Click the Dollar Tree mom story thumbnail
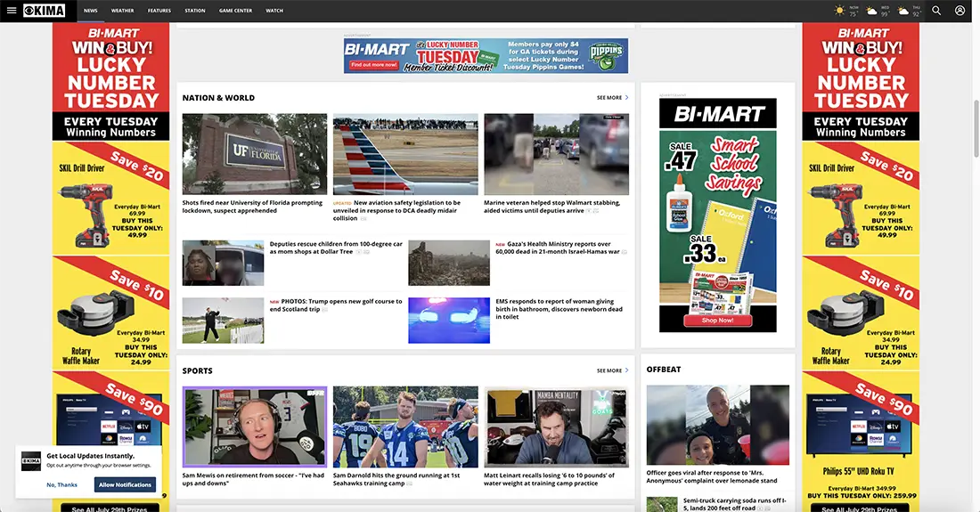 (223, 263)
